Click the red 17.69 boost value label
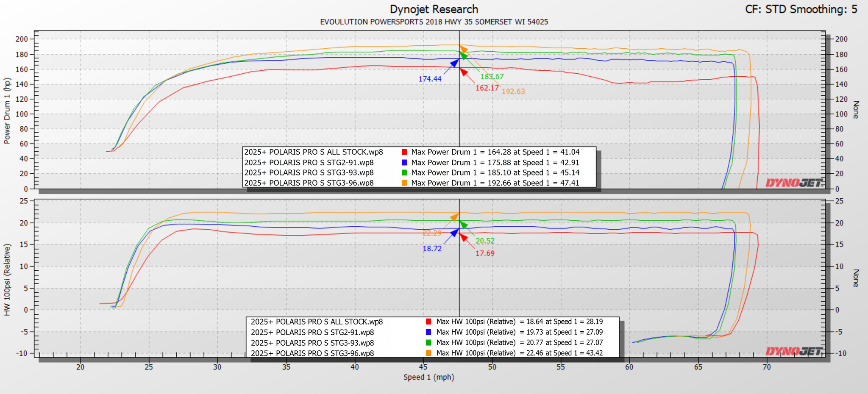 [485, 253]
